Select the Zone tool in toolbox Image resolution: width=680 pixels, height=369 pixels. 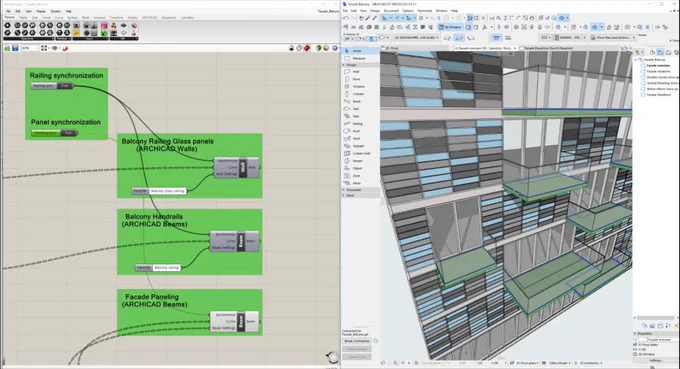coord(360,176)
